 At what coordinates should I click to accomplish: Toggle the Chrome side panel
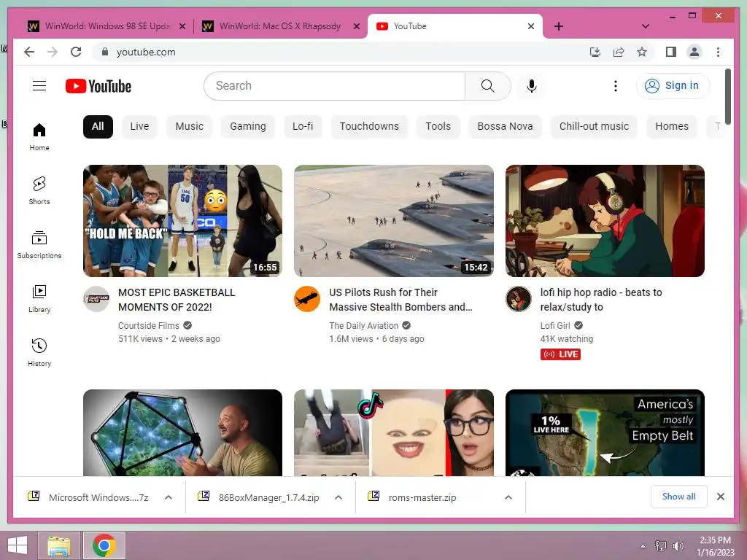[x=671, y=52]
